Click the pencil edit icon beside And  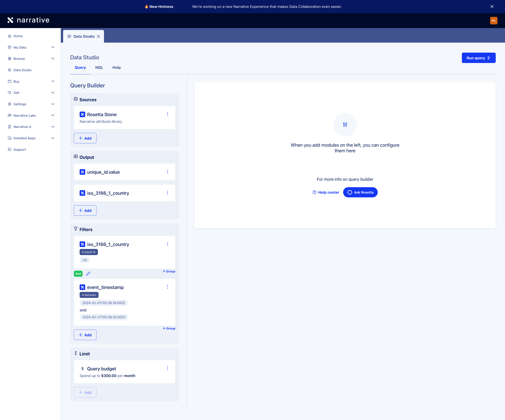tap(88, 274)
